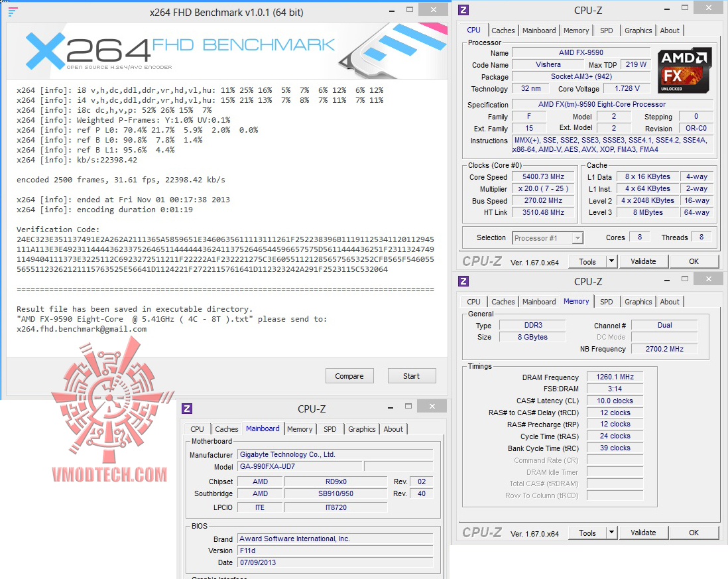Open Graphics tab in Memory CPU-Z window
This screenshot has height=579, width=728.
pos(638,302)
